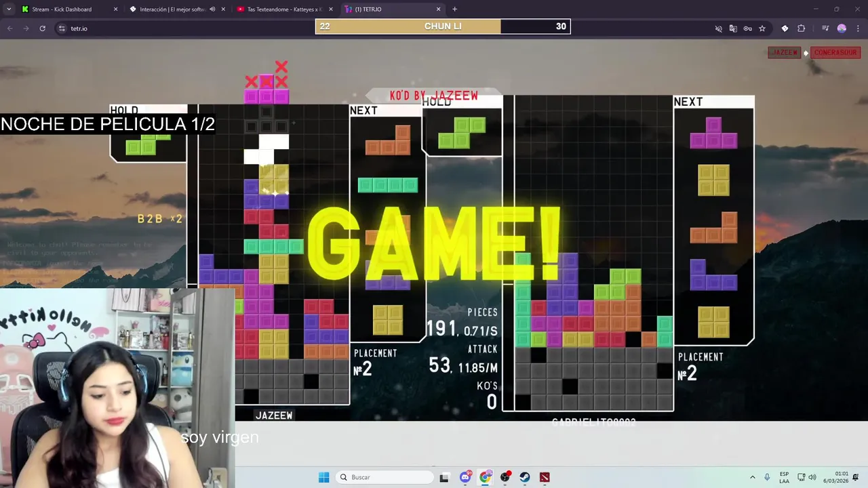Reload the tetr.io page
The image size is (868, 488).
(x=42, y=28)
